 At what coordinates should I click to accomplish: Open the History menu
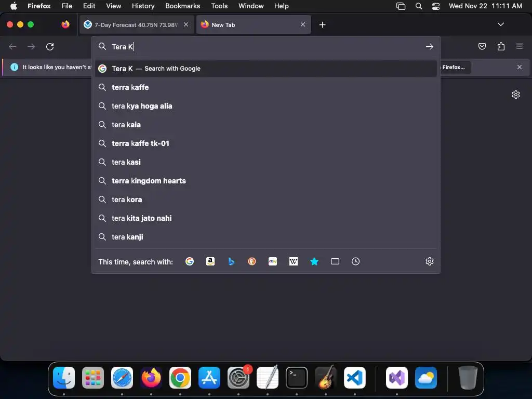pos(143,6)
